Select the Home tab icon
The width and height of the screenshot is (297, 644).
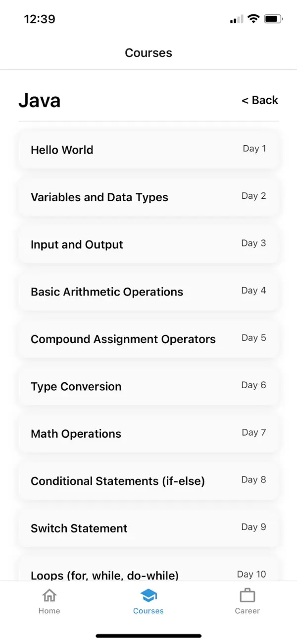(49, 595)
